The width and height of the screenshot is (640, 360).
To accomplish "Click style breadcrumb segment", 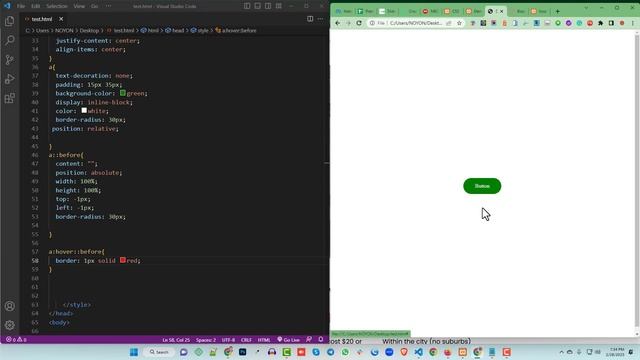I will pyautogui.click(x=200, y=30).
